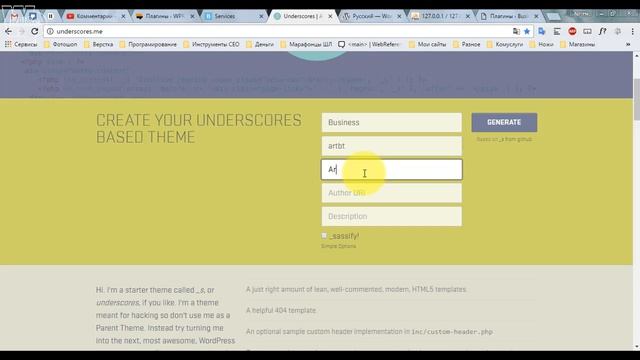
Task: Click the red adblock extension icon
Action: tap(572, 31)
